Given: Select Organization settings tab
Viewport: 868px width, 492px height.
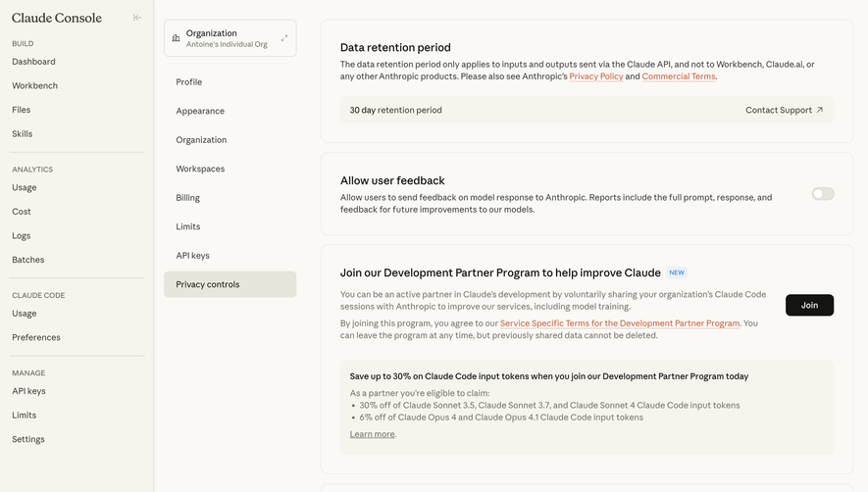Looking at the screenshot, I should tap(230, 139).
